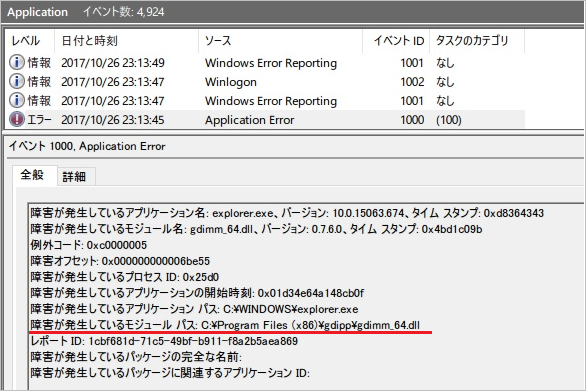This screenshot has width=586, height=391.
Task: Click info icon of 23:13:49 event
Action: click(17, 62)
